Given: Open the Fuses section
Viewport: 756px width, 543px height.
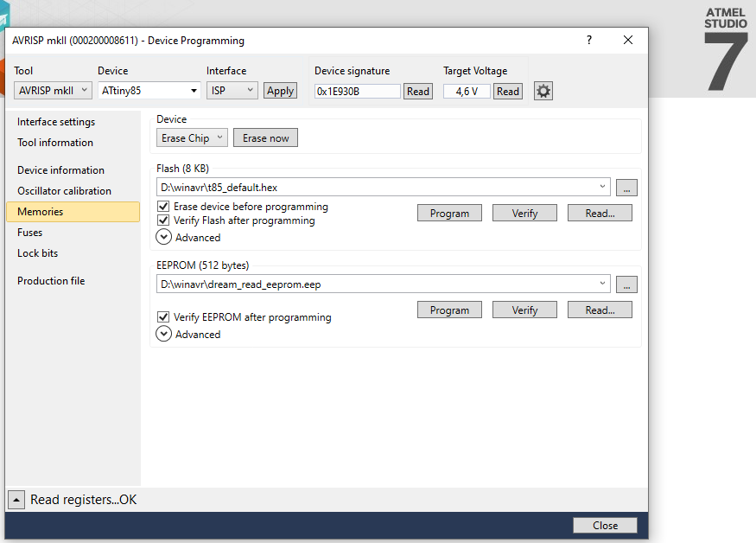Looking at the screenshot, I should 30,233.
